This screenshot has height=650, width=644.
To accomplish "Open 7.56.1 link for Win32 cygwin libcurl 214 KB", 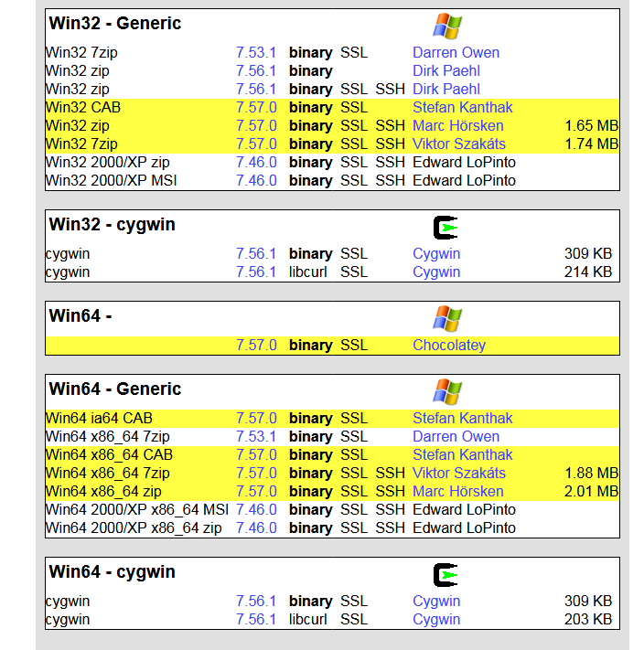I will click(x=256, y=272).
